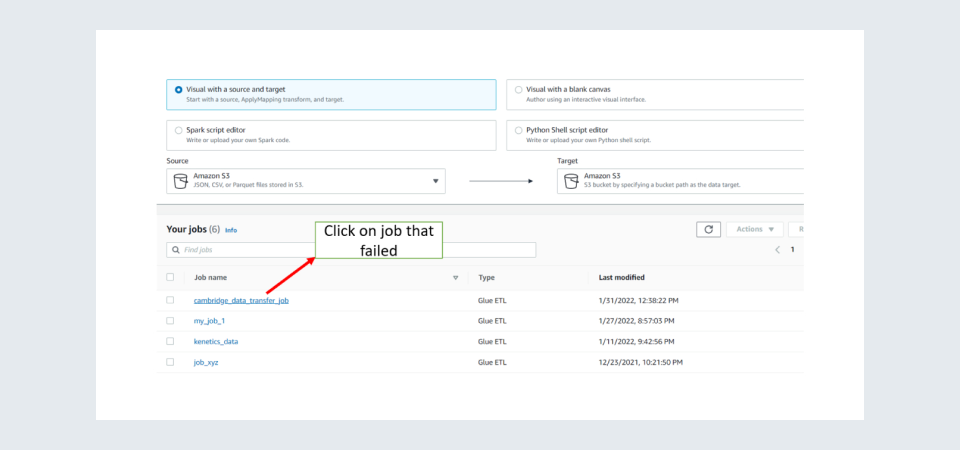Click the Target Amazon S3 bucket icon
This screenshot has height=450, width=960.
pos(571,181)
